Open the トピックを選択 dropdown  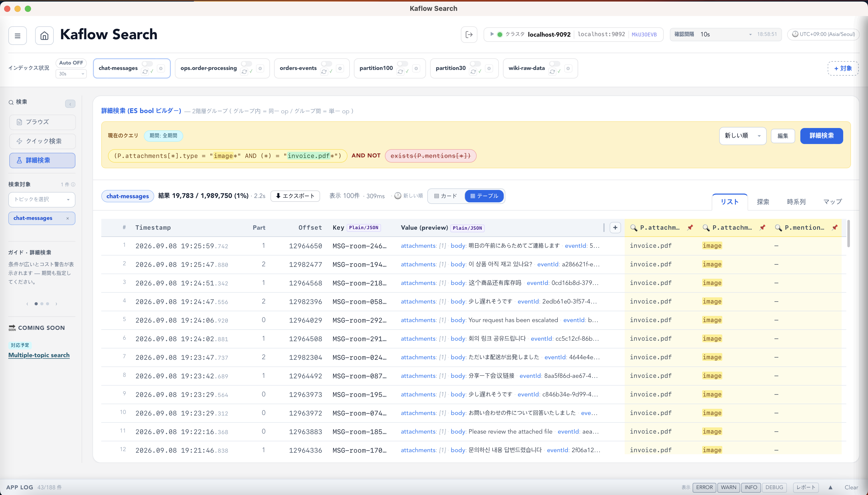pos(42,199)
